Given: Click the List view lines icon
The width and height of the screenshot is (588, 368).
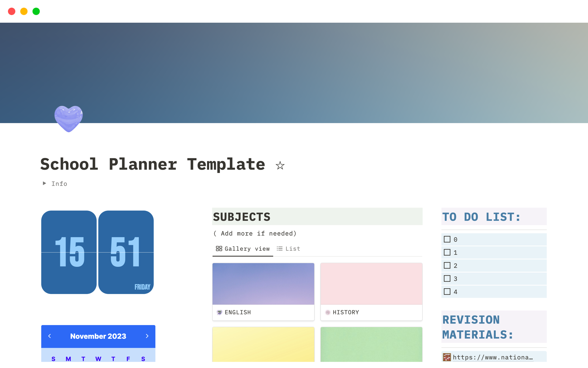Looking at the screenshot, I should (280, 249).
